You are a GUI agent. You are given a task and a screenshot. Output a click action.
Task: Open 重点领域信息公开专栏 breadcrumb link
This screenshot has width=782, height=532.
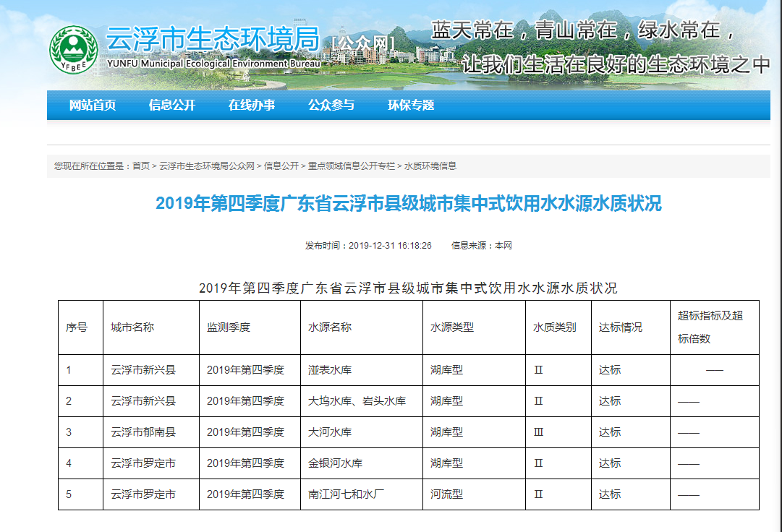352,166
